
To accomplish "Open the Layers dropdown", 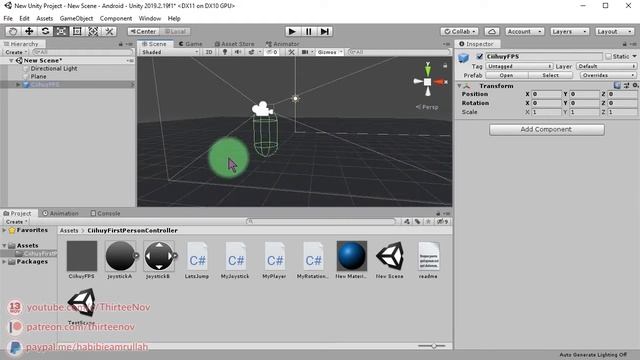I will tap(569, 31).
